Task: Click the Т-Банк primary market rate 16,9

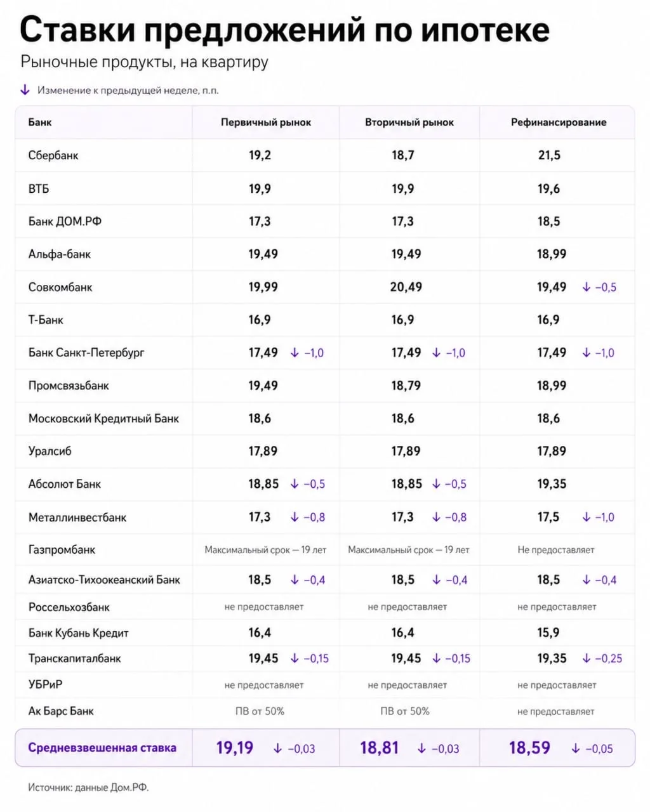Action: (x=260, y=320)
